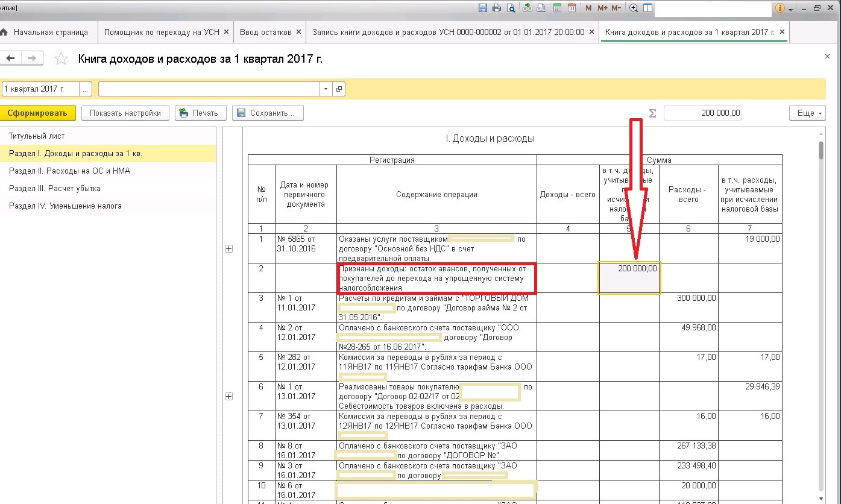Viewport: 841px width, 504px height.
Task: Open the calendar icon
Action: coord(572,8)
